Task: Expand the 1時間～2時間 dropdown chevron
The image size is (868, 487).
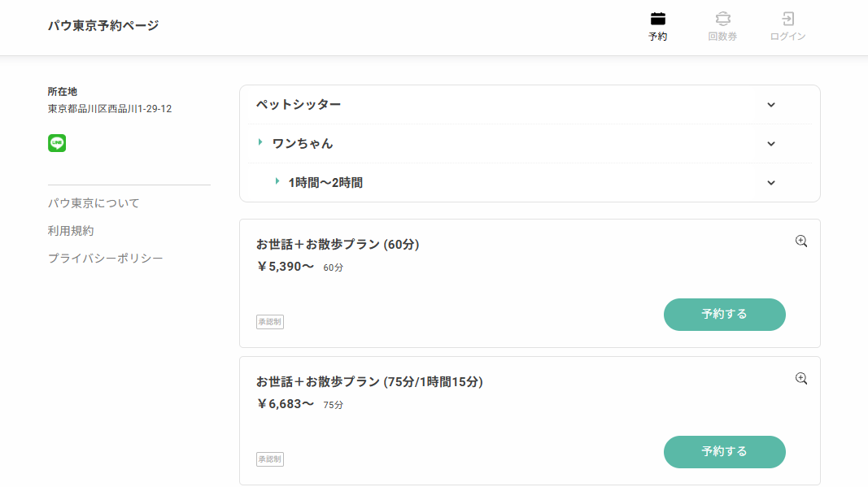Action: [771, 183]
